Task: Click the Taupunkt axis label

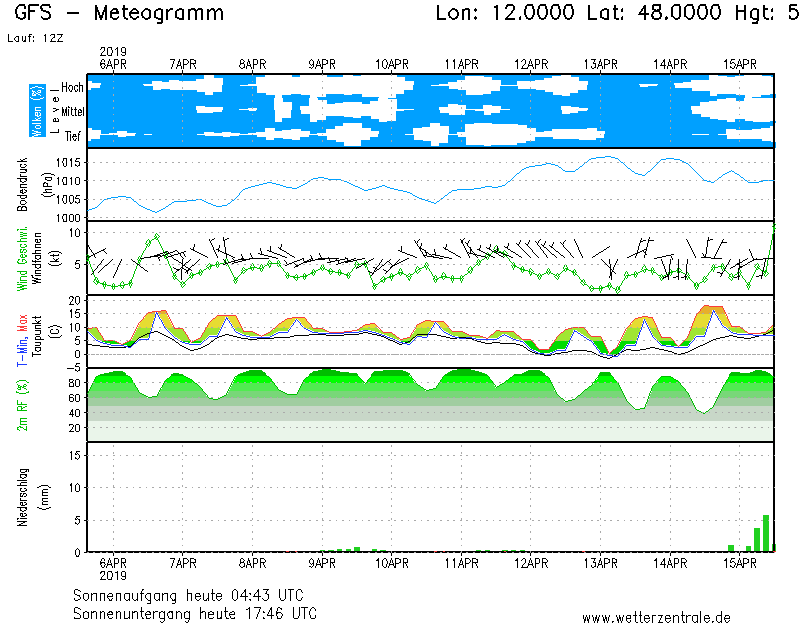Action: [37, 331]
